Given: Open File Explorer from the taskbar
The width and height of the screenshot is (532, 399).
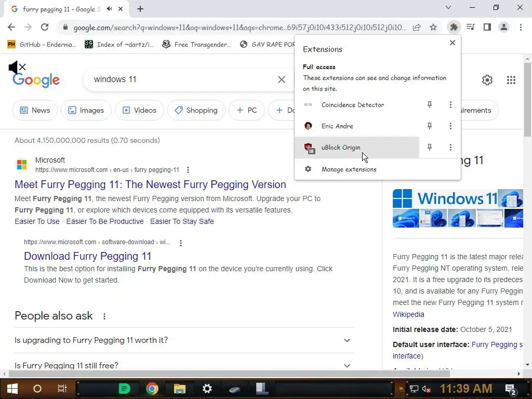Looking at the screenshot, I should tap(179, 389).
